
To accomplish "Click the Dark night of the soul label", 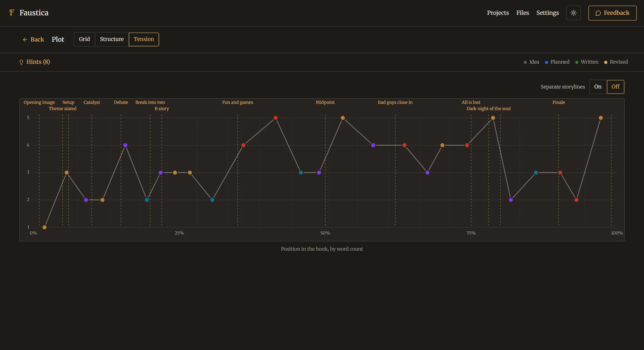I will pos(489,109).
